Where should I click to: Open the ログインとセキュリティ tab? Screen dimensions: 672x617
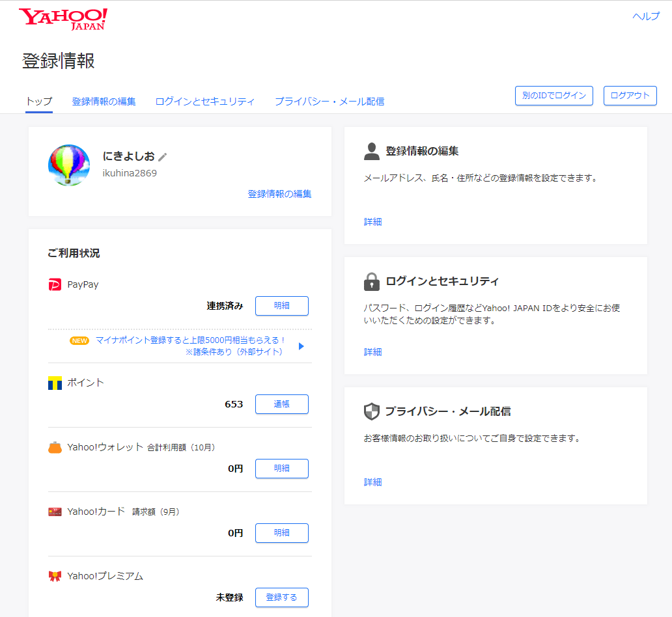click(205, 102)
